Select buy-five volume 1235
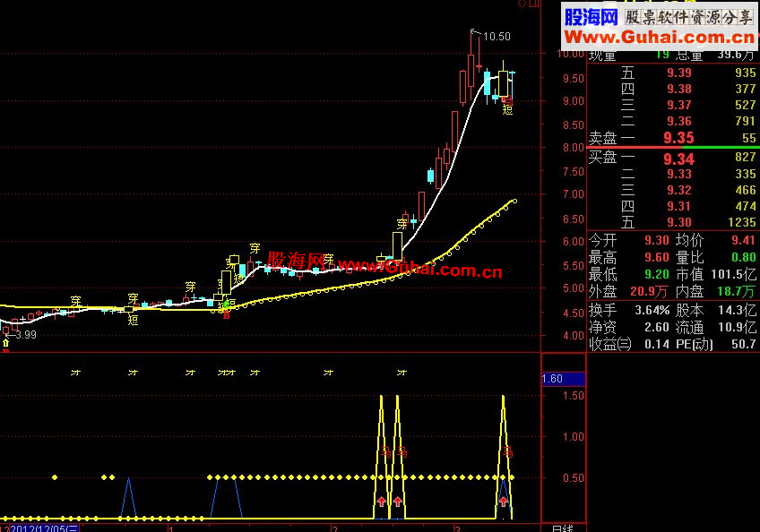 (742, 222)
